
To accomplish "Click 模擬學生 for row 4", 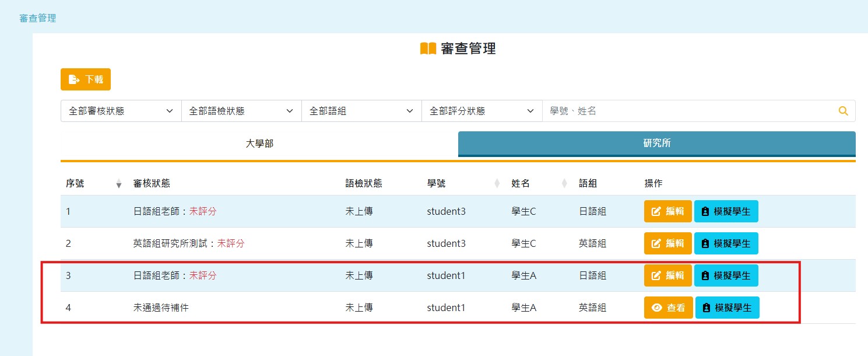I will 728,308.
